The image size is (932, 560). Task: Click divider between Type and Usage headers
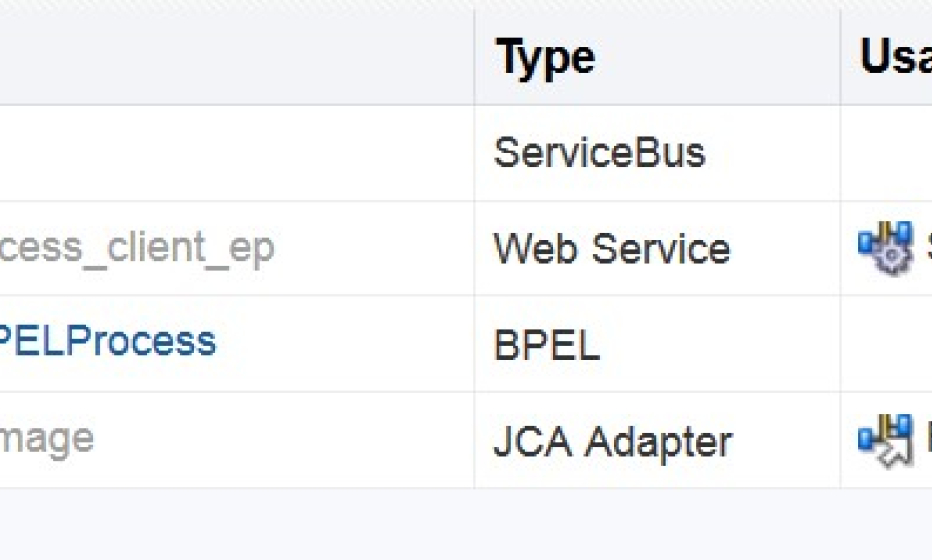840,57
